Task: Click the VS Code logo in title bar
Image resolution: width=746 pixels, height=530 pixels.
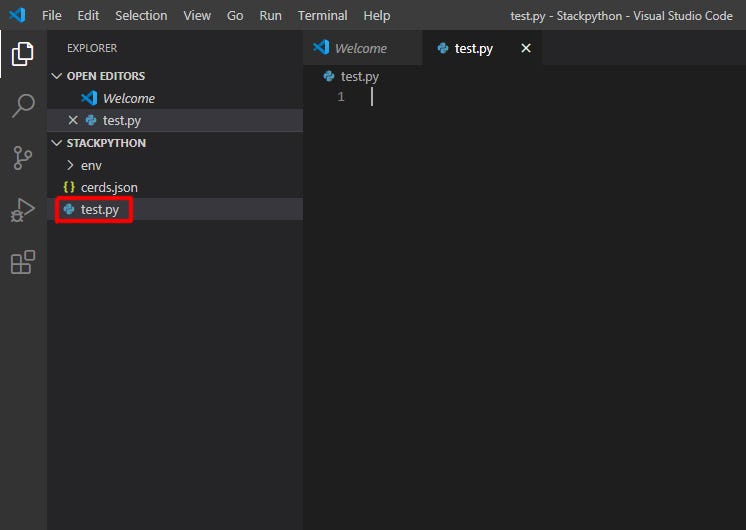Action: [17, 15]
